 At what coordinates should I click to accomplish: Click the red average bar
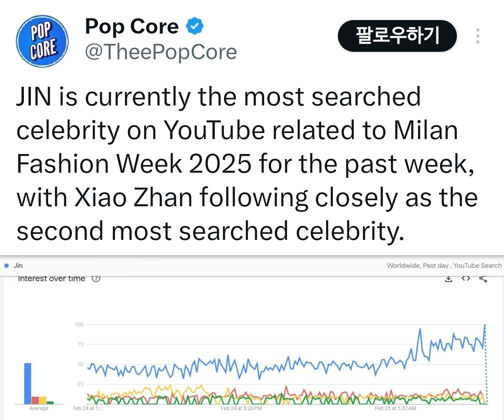[x=35, y=400]
